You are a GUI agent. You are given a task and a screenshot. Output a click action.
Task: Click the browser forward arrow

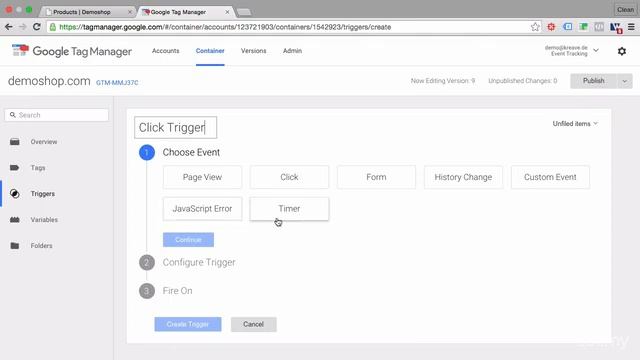point(22,27)
